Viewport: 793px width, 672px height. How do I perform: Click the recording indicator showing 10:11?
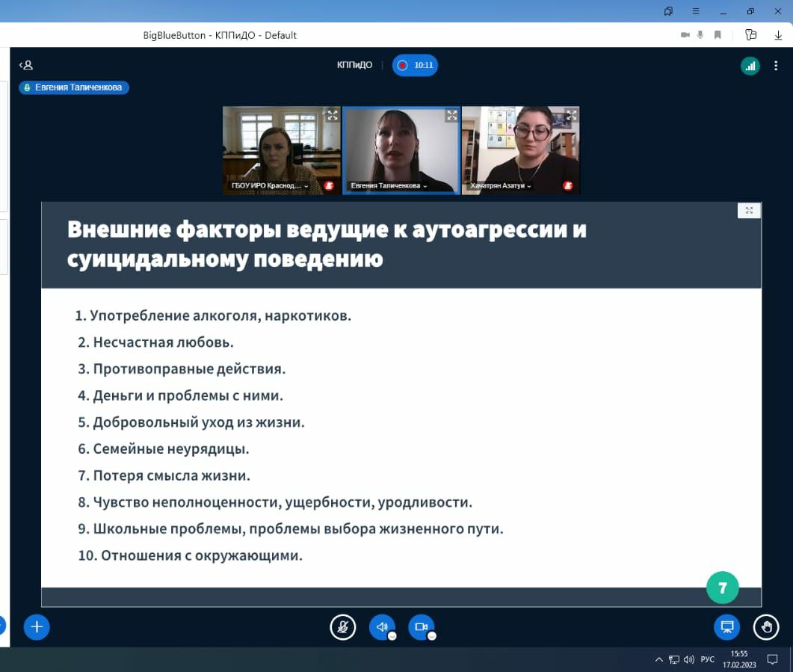click(x=416, y=66)
